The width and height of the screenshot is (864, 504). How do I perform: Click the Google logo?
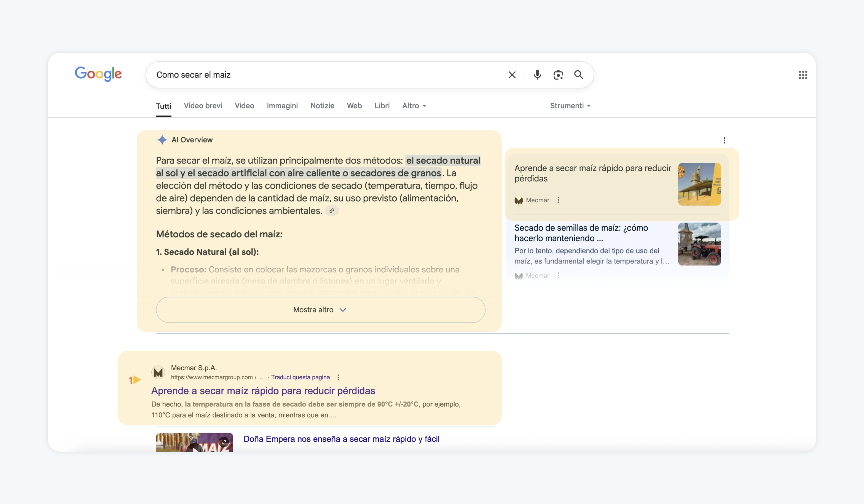(98, 74)
